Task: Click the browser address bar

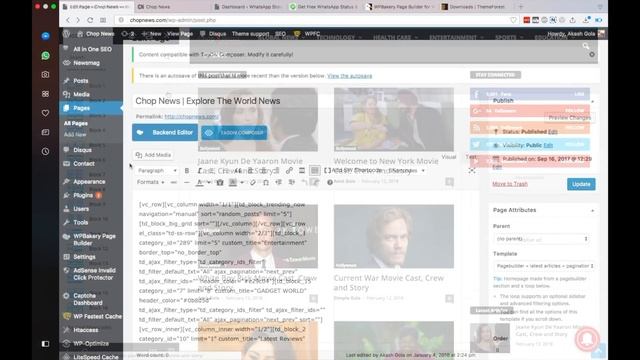Action: point(310,20)
